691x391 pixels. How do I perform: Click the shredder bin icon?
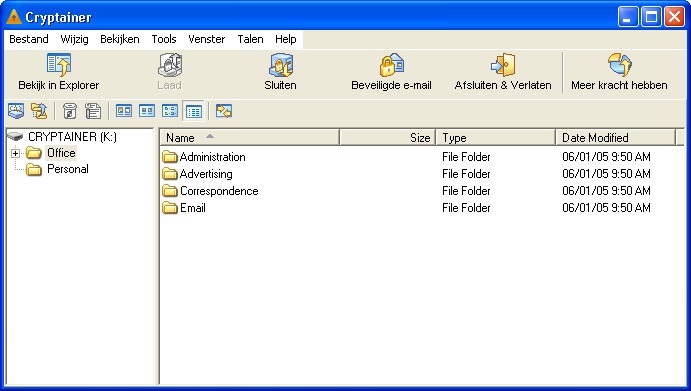70,111
